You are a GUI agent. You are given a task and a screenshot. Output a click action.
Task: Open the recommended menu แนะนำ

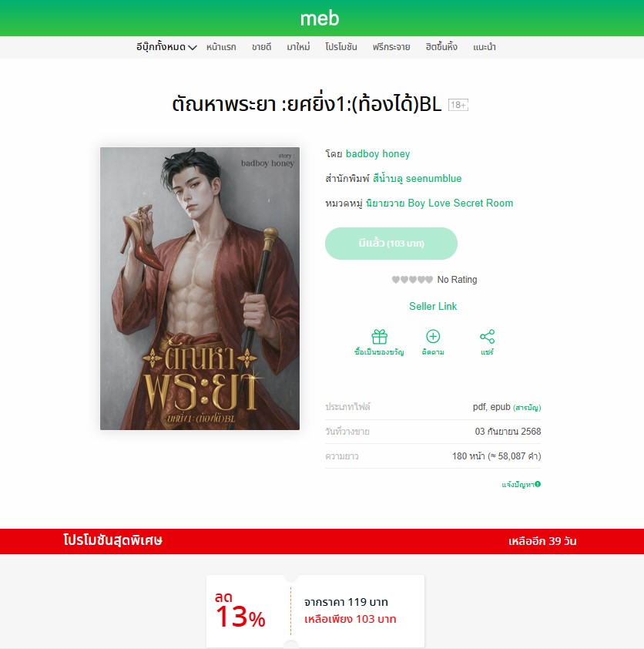(485, 47)
